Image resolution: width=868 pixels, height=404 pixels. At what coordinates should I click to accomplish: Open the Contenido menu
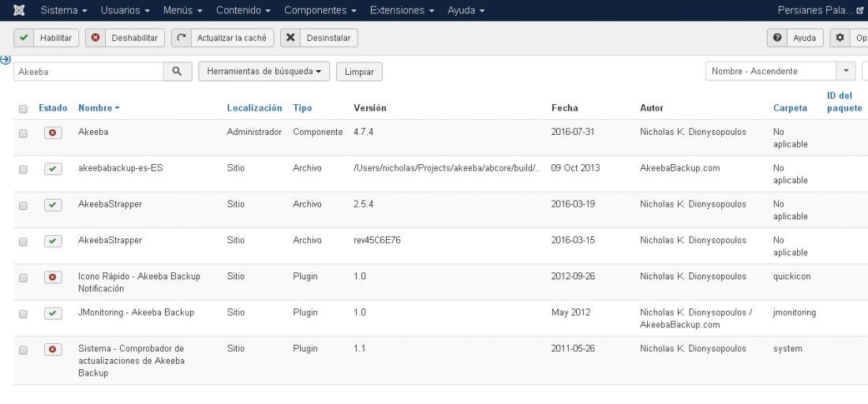click(x=244, y=10)
